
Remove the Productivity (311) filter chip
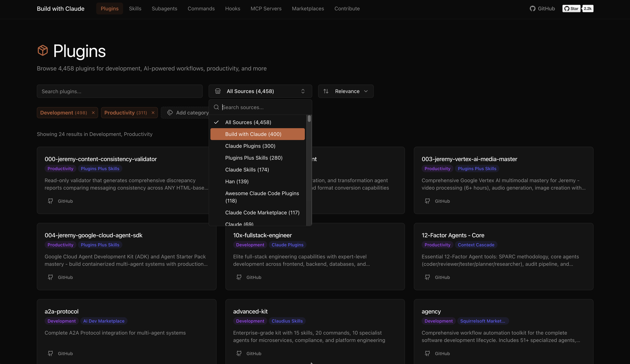153,112
